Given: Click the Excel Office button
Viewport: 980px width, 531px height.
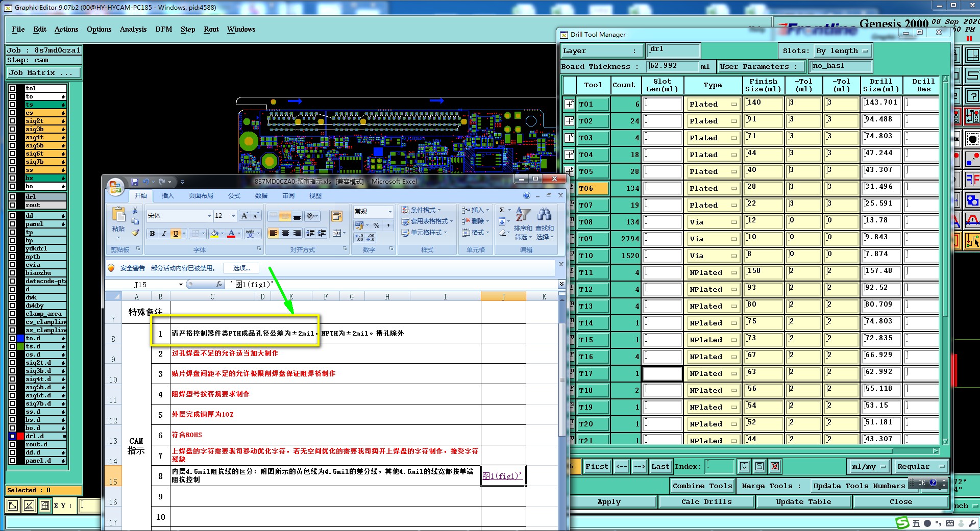Looking at the screenshot, I should point(115,187).
